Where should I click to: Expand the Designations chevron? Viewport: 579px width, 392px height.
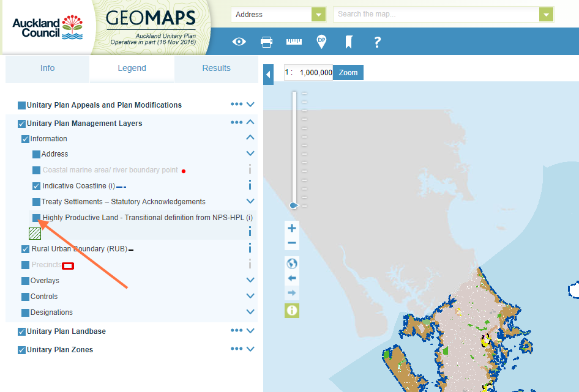250,311
